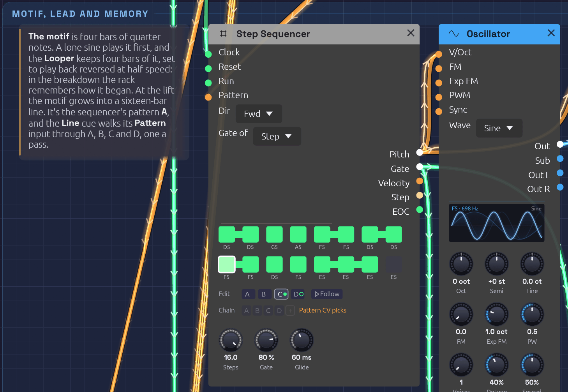Viewport: 568px width, 392px height.
Task: Open the Dir dropdown set to Fwd
Action: [x=259, y=114]
